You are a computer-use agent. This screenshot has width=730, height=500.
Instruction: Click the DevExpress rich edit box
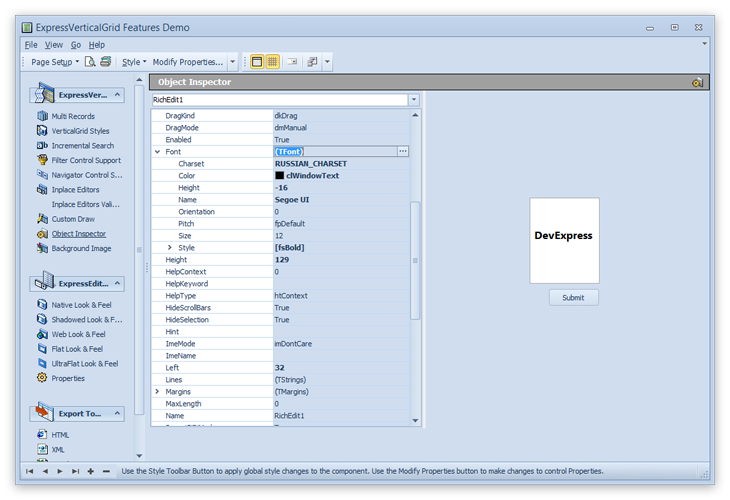coord(564,240)
